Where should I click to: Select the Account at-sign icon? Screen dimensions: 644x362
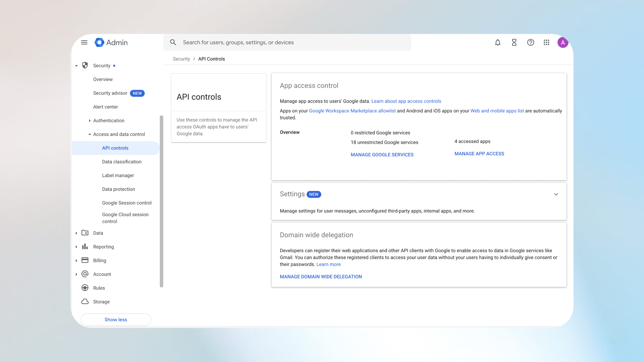[x=85, y=274]
